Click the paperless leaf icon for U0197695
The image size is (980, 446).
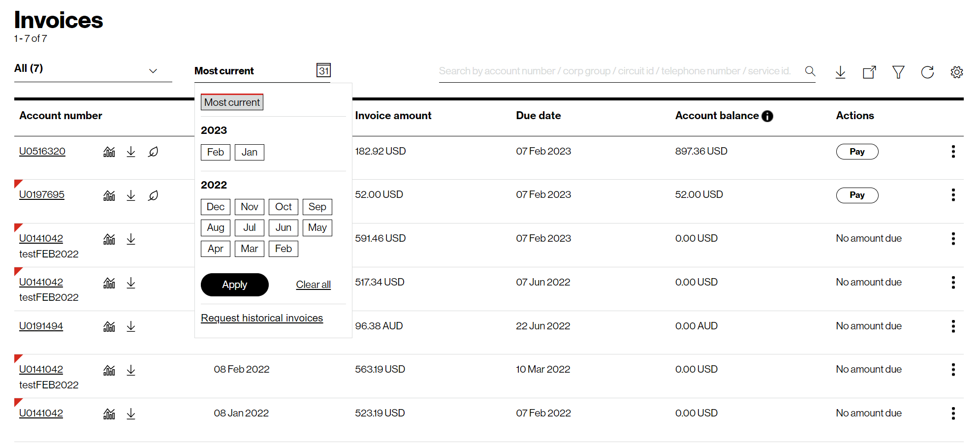(153, 195)
